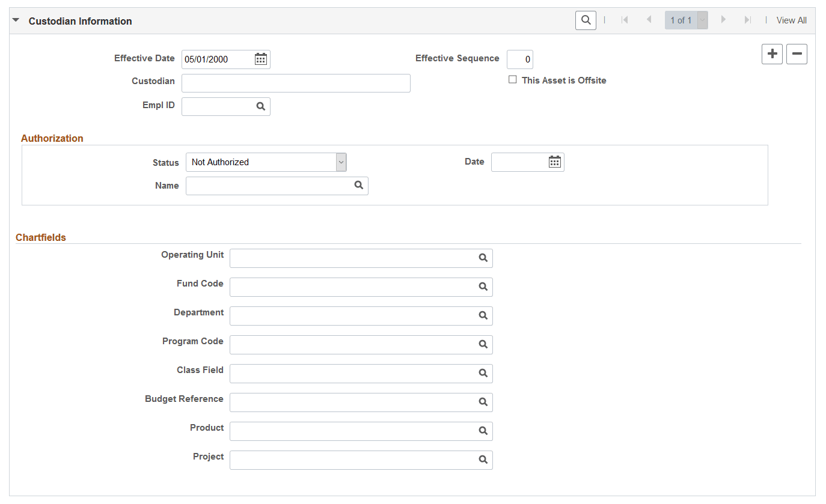Click the View All link
Viewport: 826px width, 504px height.
coord(791,20)
